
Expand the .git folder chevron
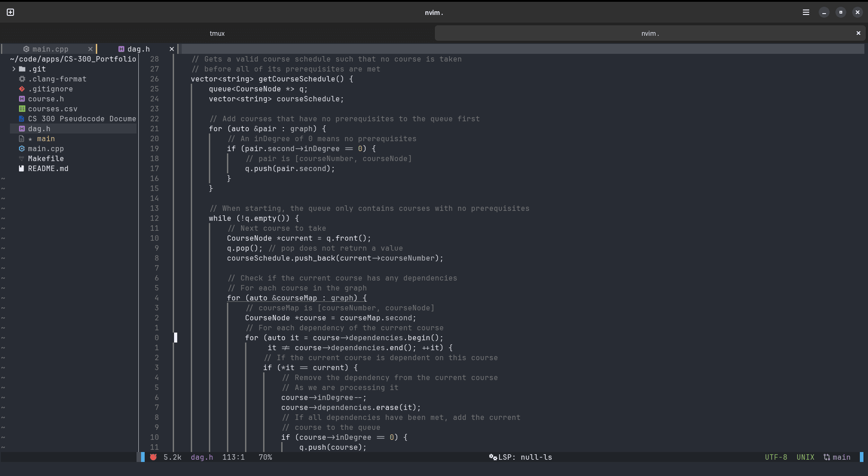[x=14, y=69]
